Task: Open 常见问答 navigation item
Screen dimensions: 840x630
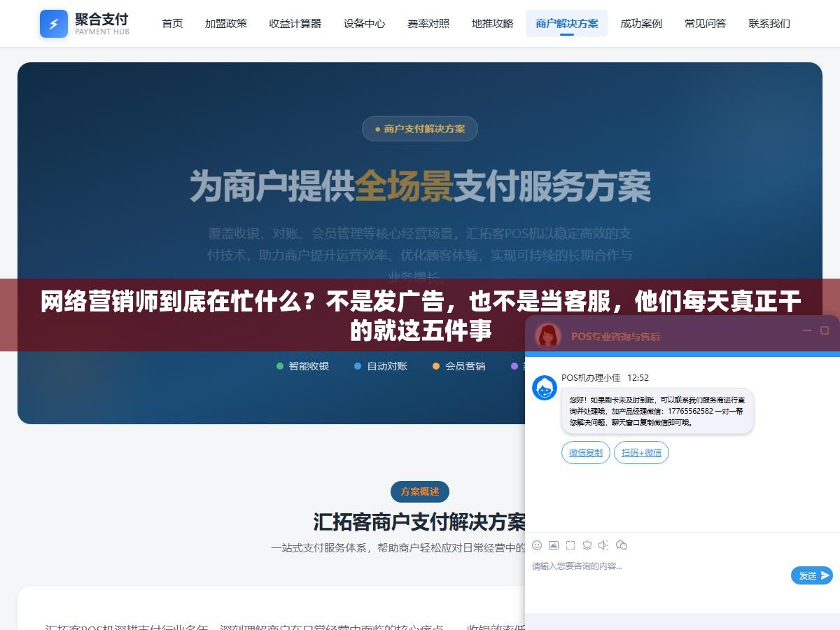Action: coord(706,24)
